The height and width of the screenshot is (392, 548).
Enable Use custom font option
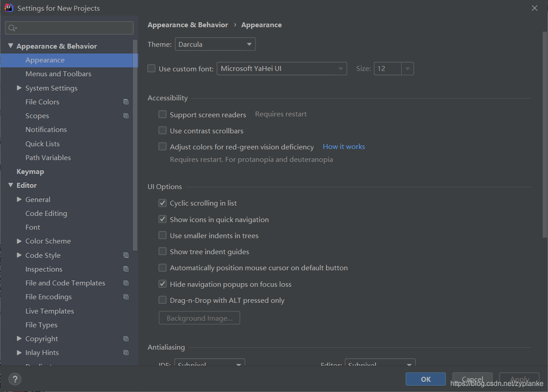pos(151,68)
